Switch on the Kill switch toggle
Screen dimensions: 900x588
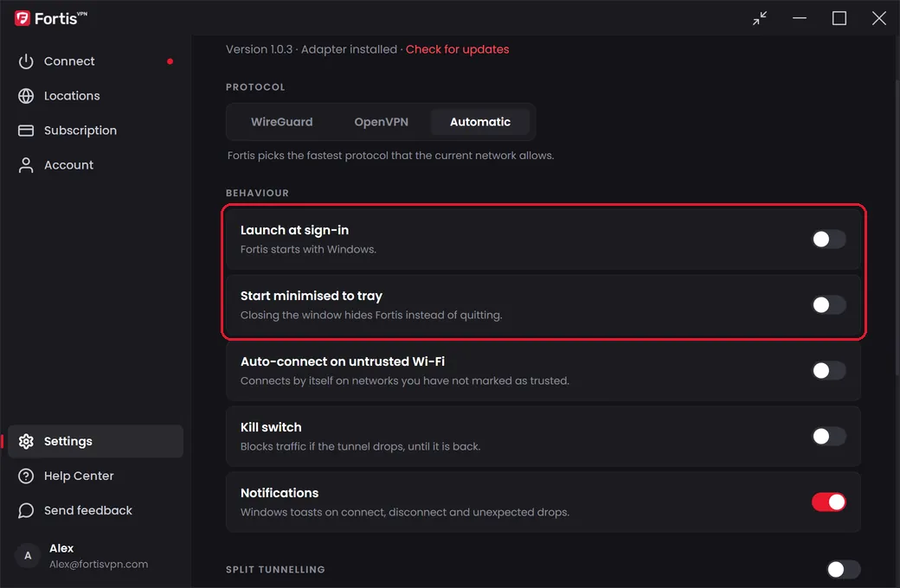pos(828,436)
